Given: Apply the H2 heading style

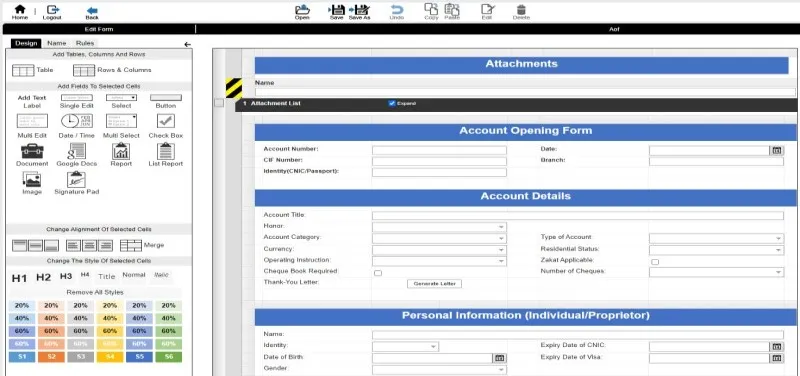Looking at the screenshot, I should [43, 278].
